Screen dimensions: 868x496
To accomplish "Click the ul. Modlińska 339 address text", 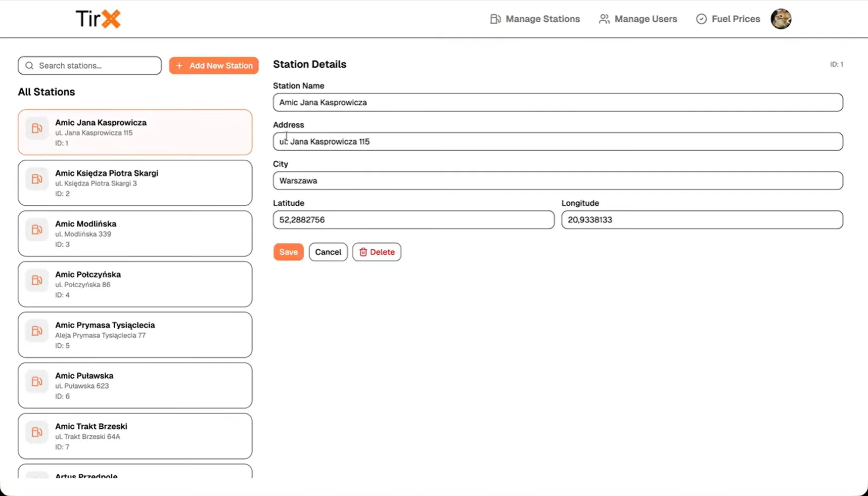I will pyautogui.click(x=83, y=234).
